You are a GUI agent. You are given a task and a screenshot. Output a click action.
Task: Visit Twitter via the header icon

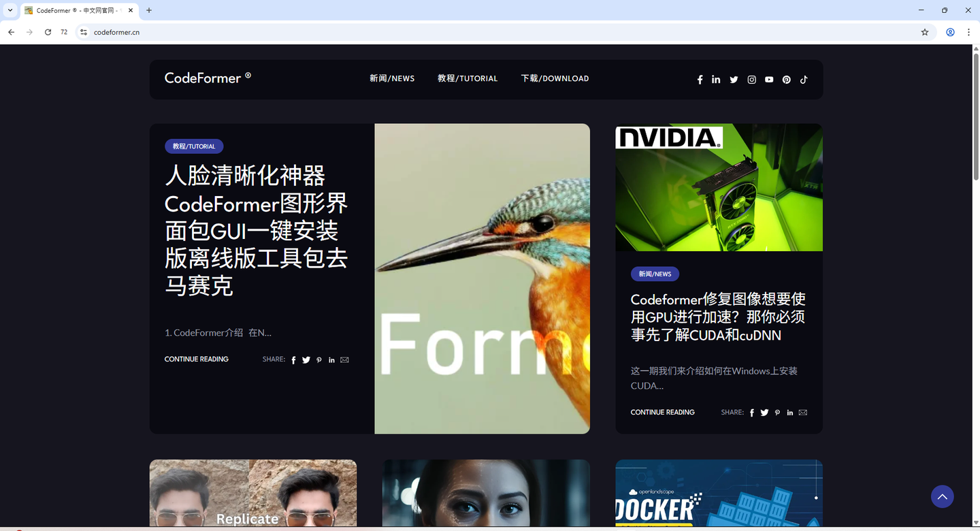pos(734,80)
